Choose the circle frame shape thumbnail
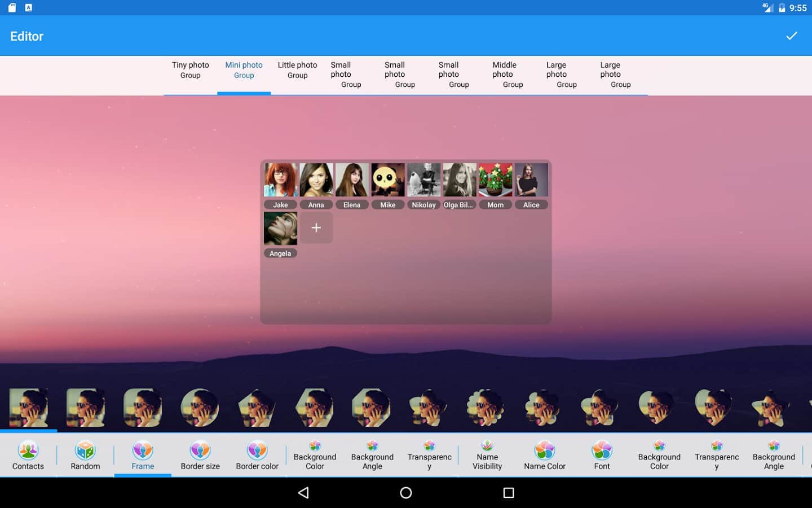 tap(200, 407)
